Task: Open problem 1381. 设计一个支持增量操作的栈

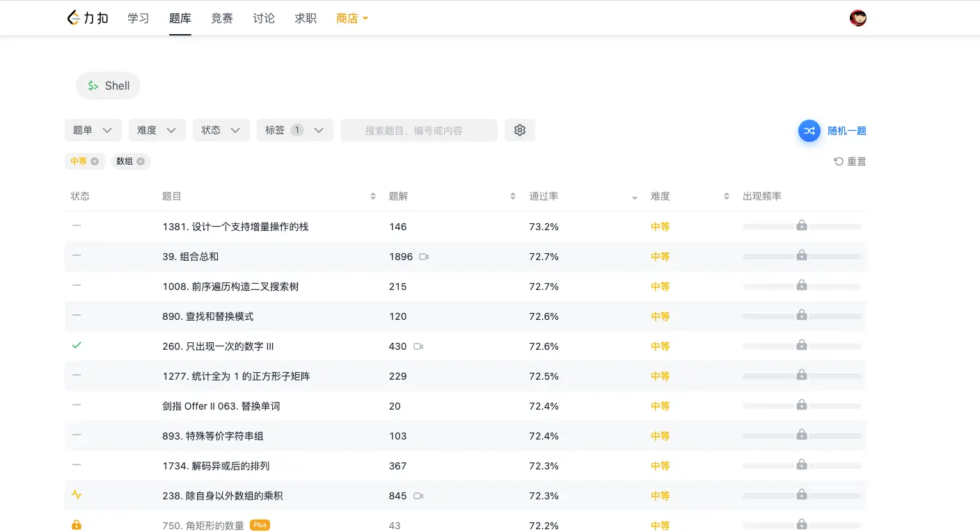Action: click(x=235, y=227)
